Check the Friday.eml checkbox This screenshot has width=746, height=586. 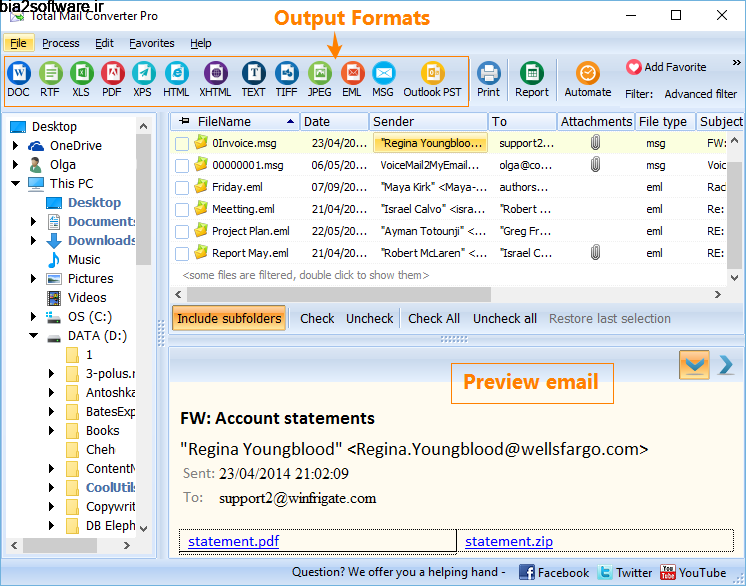(x=182, y=187)
